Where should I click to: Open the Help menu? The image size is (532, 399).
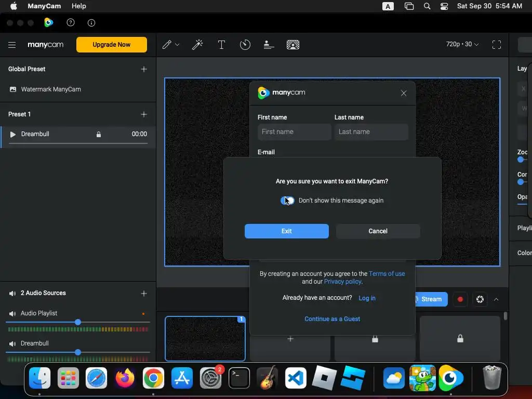click(x=79, y=6)
